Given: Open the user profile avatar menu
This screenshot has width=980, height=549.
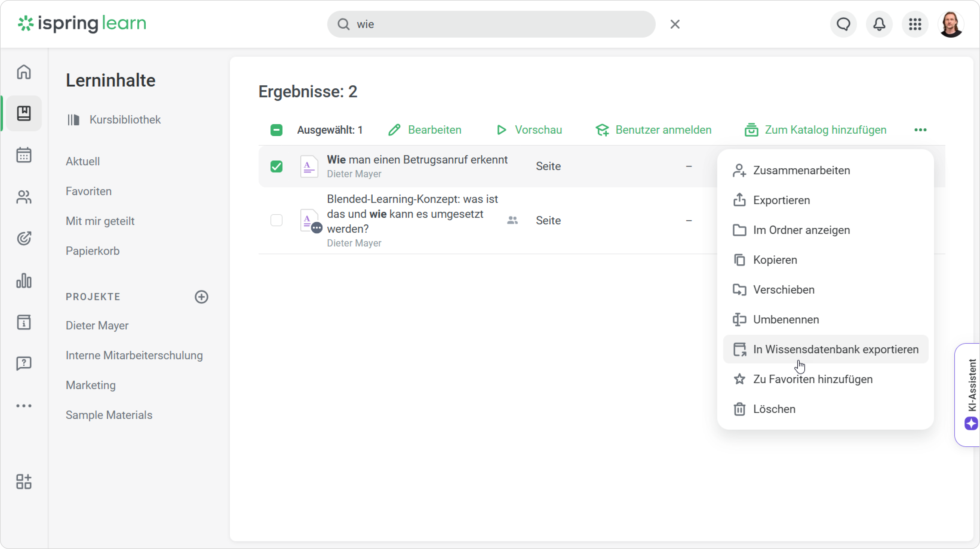Looking at the screenshot, I should [x=951, y=24].
